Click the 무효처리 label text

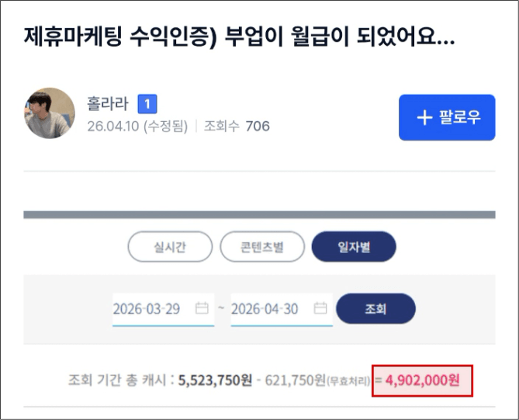point(348,382)
